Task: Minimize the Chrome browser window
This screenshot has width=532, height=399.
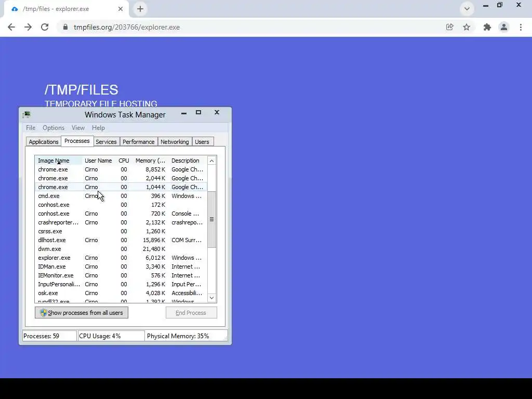Action: pos(486,5)
